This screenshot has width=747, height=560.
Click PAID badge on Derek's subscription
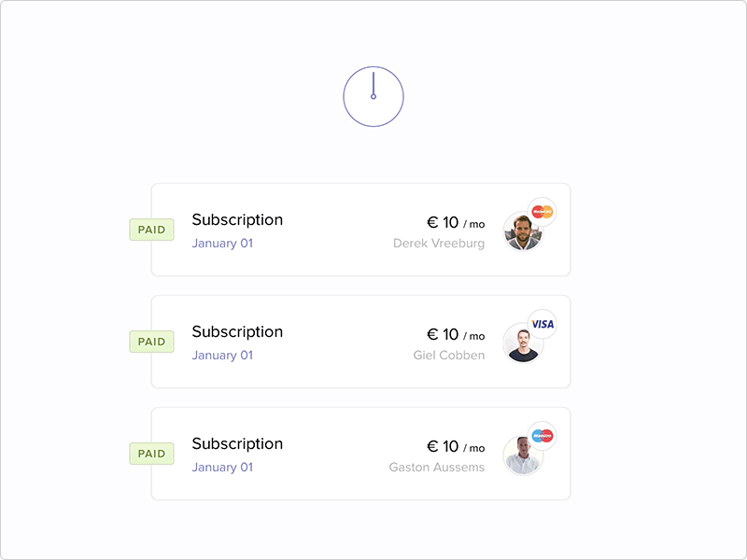click(x=151, y=230)
